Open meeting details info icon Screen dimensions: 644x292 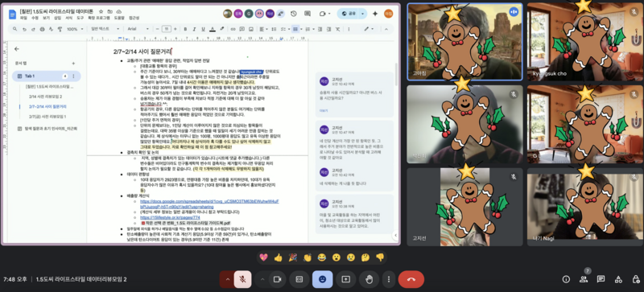(566, 279)
